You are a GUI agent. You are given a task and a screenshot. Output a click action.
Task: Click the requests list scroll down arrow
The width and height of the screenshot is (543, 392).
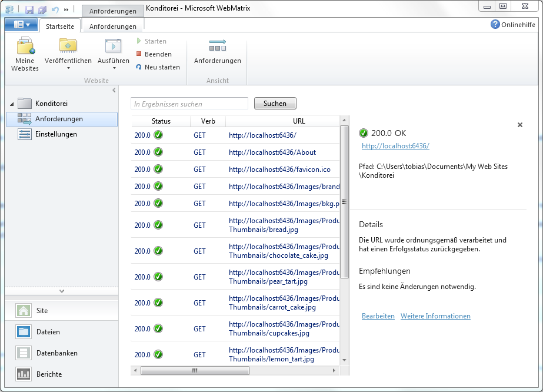[x=344, y=360]
